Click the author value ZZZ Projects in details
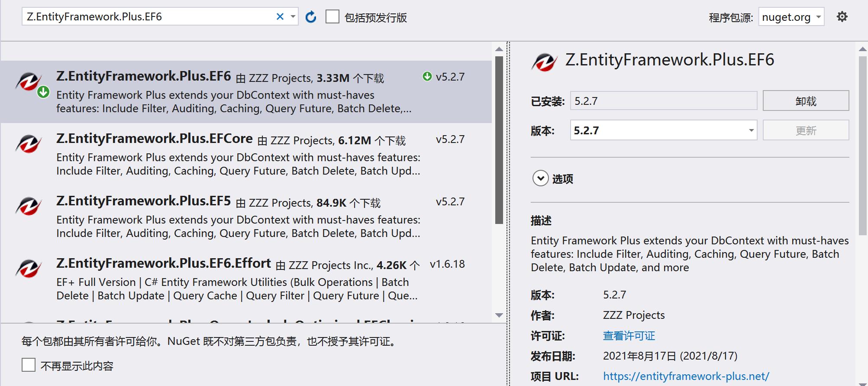Screen dimensions: 868x386 click(634, 315)
